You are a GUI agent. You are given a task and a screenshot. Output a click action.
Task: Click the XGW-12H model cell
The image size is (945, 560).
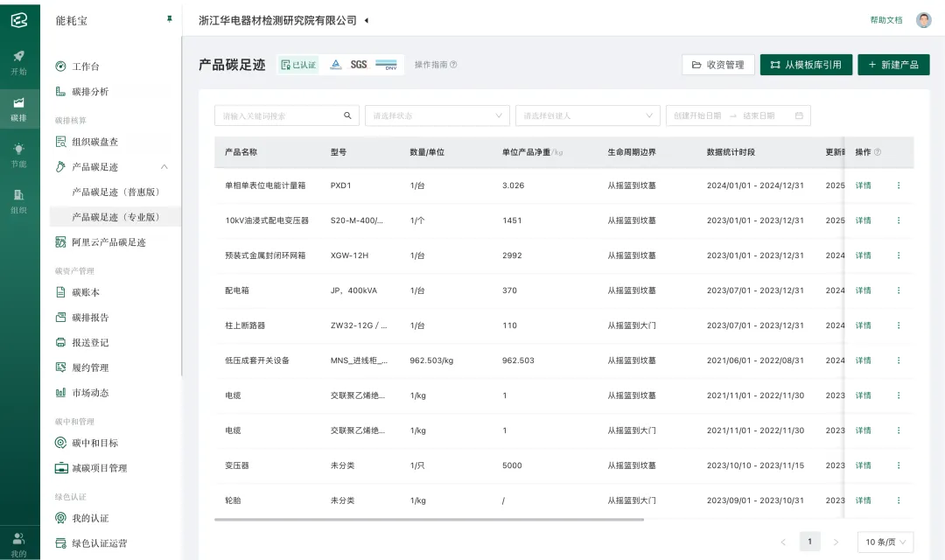click(x=349, y=255)
